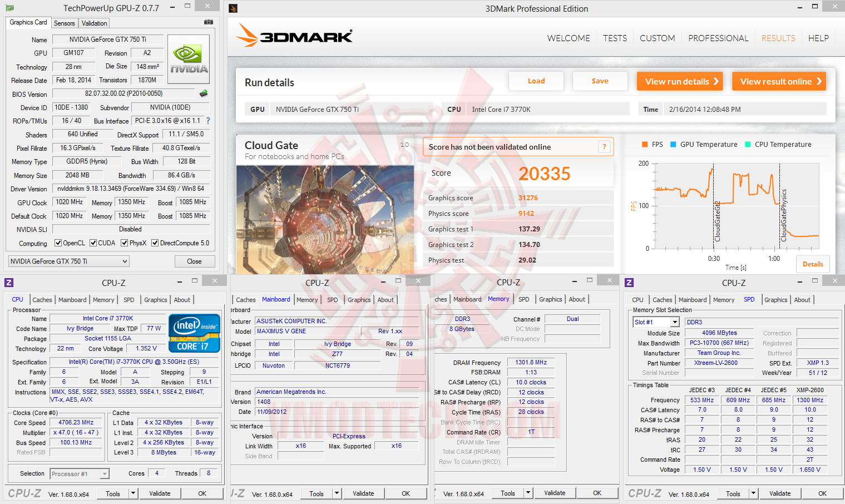
Task: Expand the Tools arrow in the SPD window
Action: pyautogui.click(x=753, y=493)
